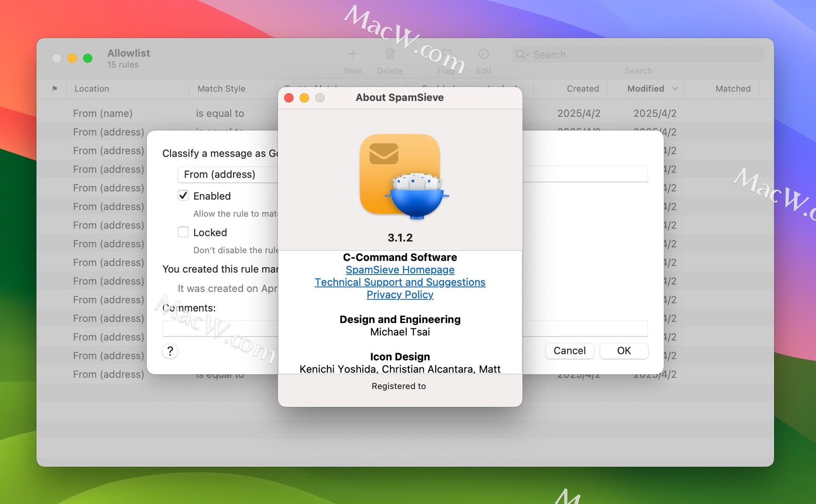Click the Delete trash icon in toolbar
Viewport: 816px width, 504px height.
(390, 54)
